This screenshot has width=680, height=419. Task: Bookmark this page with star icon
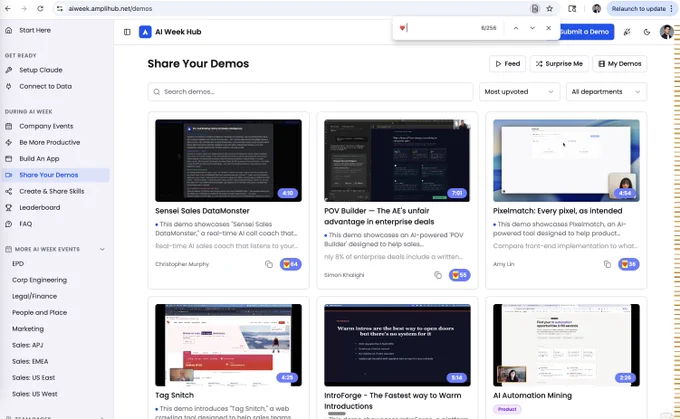tap(549, 9)
